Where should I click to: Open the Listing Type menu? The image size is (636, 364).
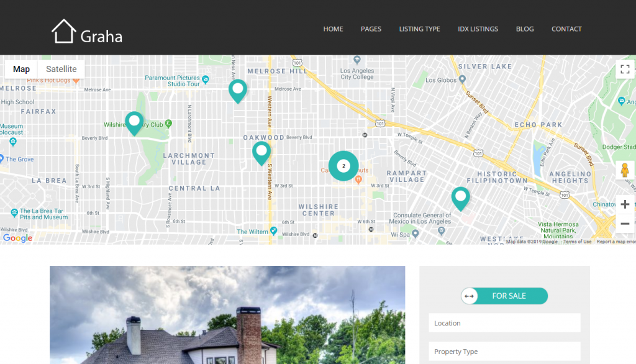click(419, 29)
